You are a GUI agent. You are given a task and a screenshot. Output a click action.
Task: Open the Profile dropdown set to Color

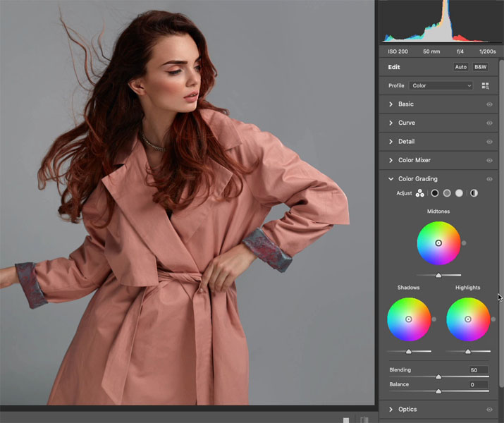(x=442, y=86)
